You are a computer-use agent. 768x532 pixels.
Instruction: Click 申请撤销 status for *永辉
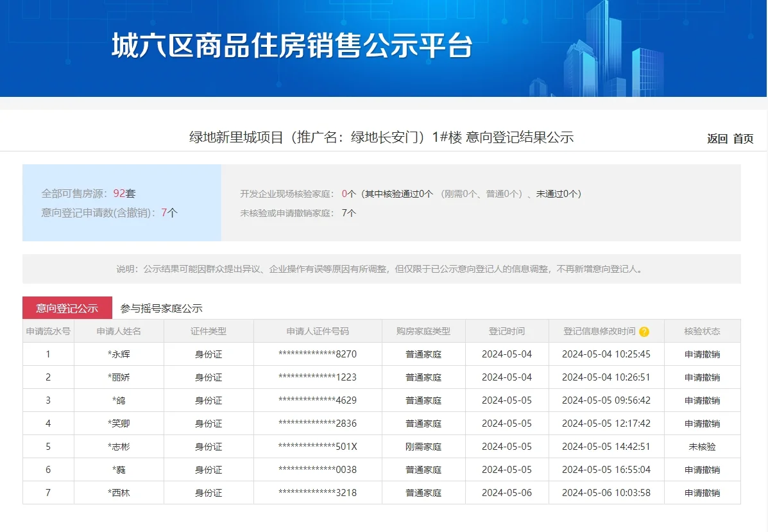click(702, 354)
